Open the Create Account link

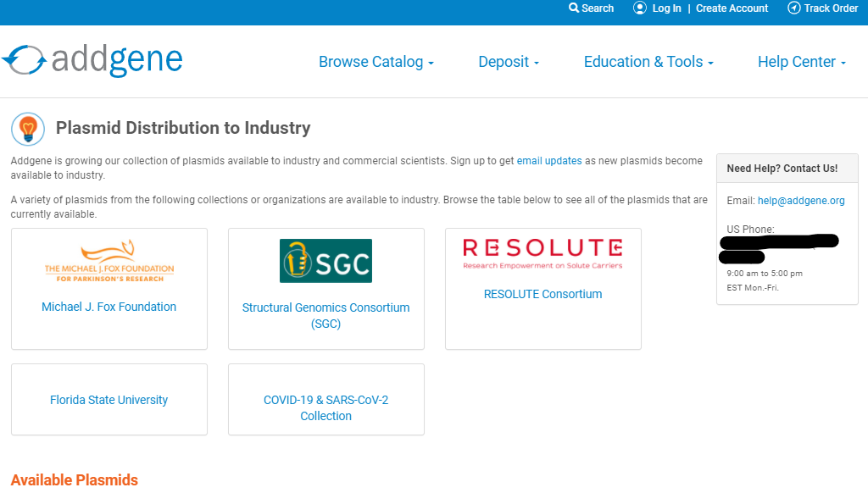pyautogui.click(x=732, y=8)
